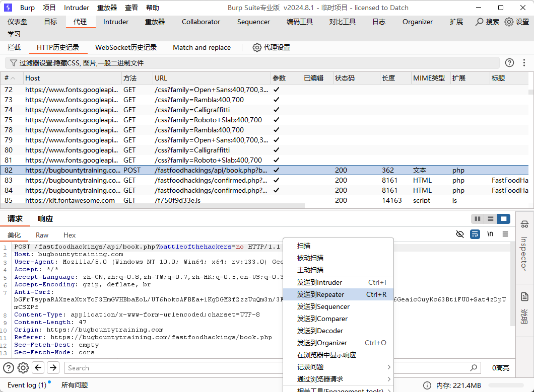Sort by MIME类型 column header
Image resolution: width=534 pixels, height=392 pixels.
(x=430, y=78)
